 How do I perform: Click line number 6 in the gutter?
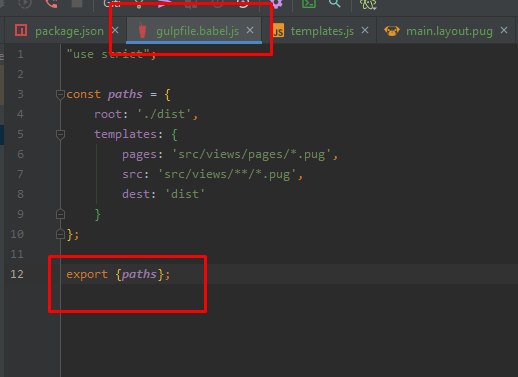[x=20, y=154]
